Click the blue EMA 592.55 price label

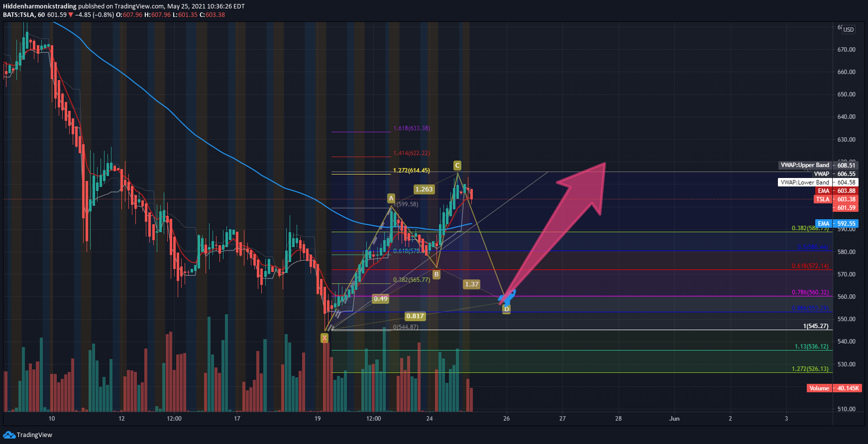836,224
